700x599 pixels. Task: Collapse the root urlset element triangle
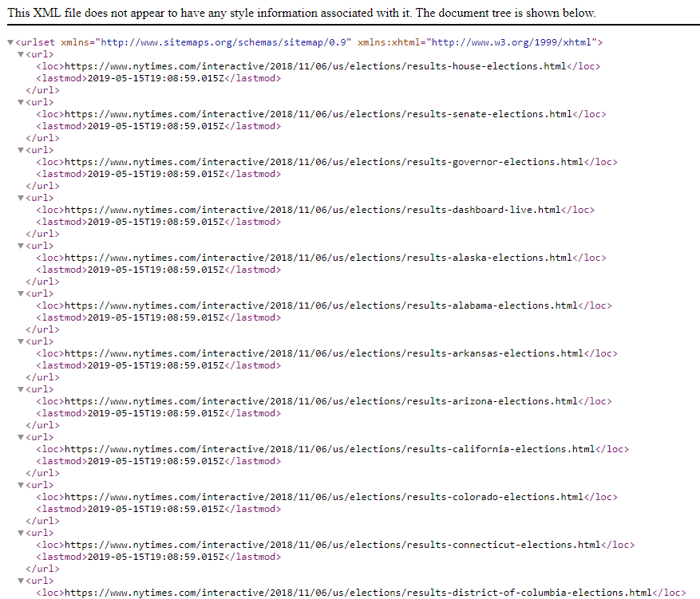point(10,42)
